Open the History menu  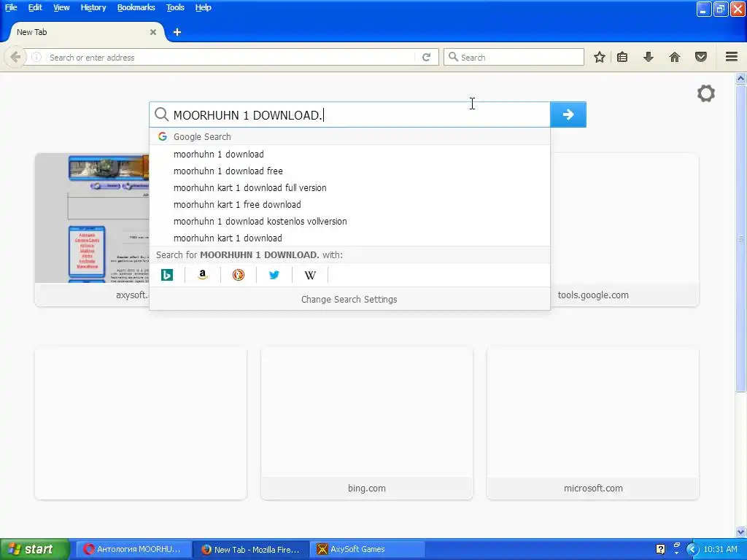pos(93,7)
